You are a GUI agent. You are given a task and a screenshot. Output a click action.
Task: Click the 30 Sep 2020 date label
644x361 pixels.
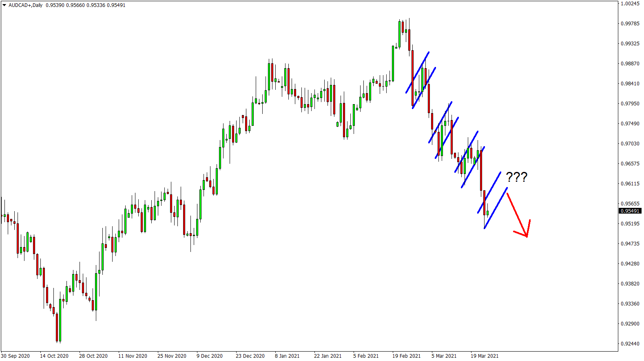(x=15, y=356)
